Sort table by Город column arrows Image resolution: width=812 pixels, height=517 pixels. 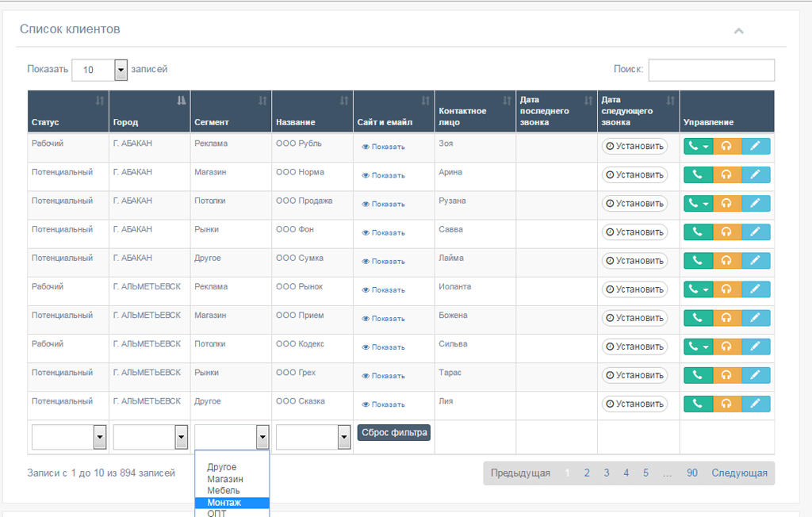click(182, 101)
